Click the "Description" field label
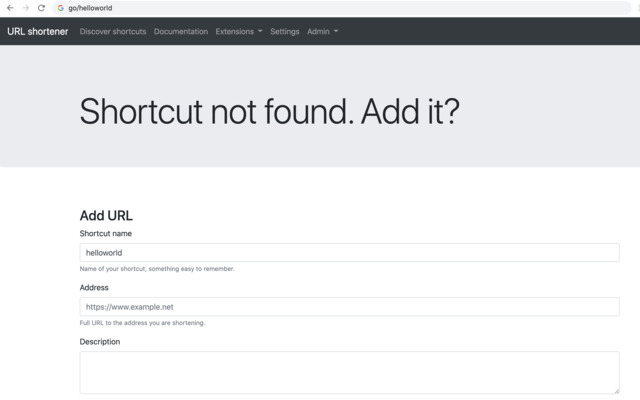The image size is (640, 400). (x=100, y=341)
